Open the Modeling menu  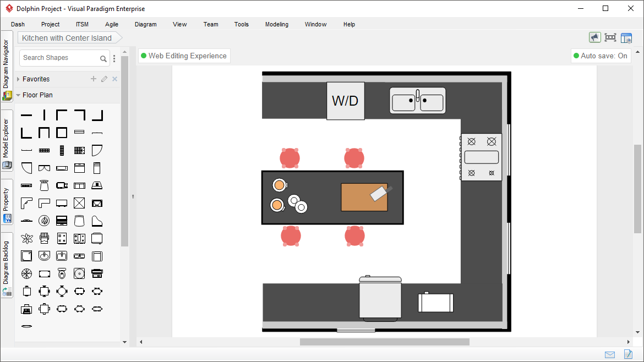276,24
